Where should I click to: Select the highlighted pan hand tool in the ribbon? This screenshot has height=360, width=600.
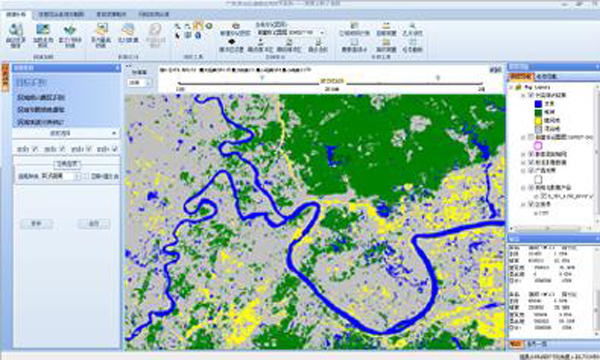[x=198, y=26]
